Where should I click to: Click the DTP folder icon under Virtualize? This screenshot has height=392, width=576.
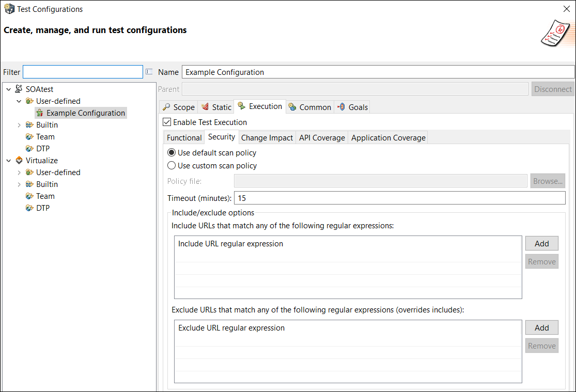coord(29,208)
